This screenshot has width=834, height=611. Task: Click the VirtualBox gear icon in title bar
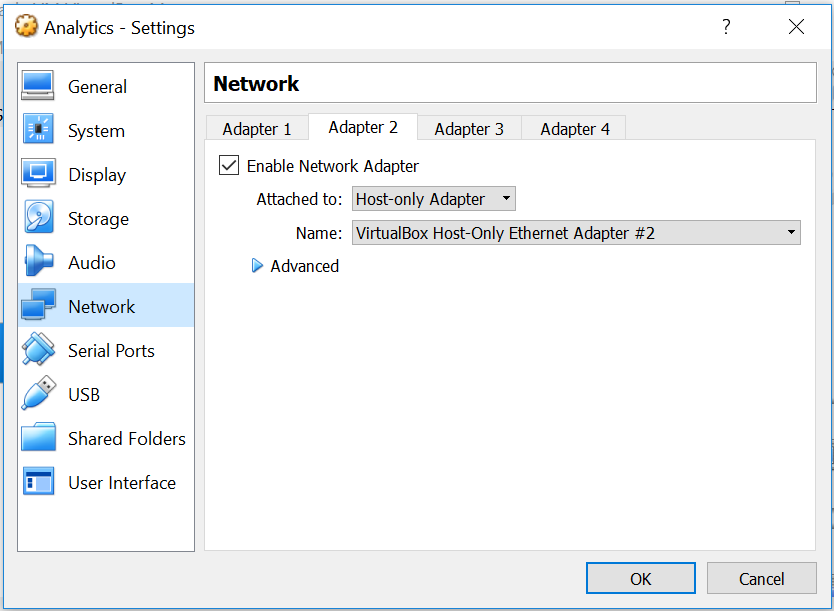tap(26, 27)
